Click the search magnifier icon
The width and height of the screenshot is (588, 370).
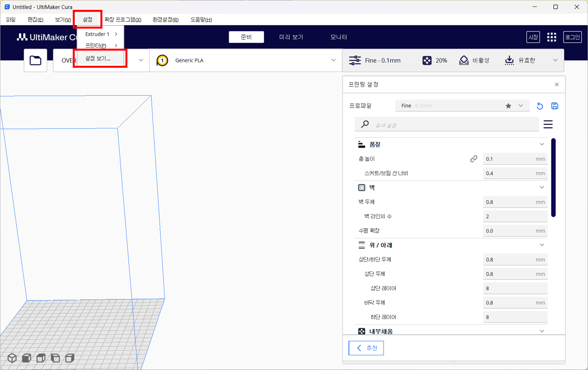365,124
